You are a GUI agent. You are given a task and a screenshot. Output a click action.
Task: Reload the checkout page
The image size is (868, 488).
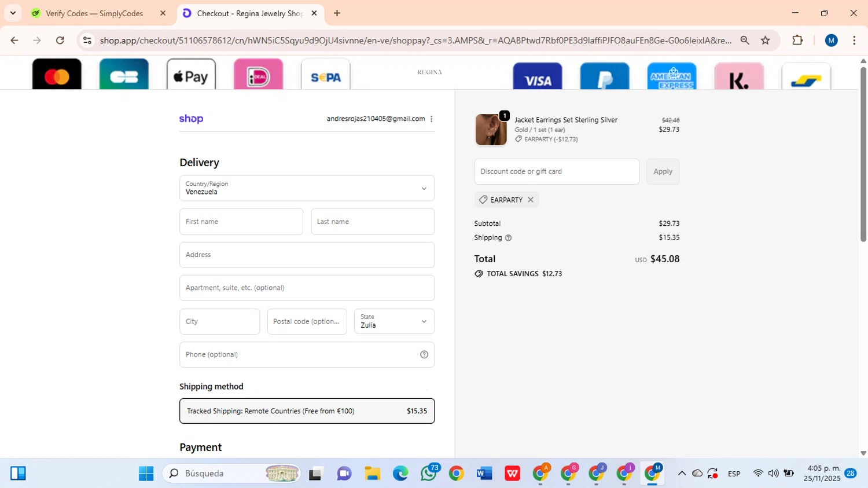pos(60,41)
